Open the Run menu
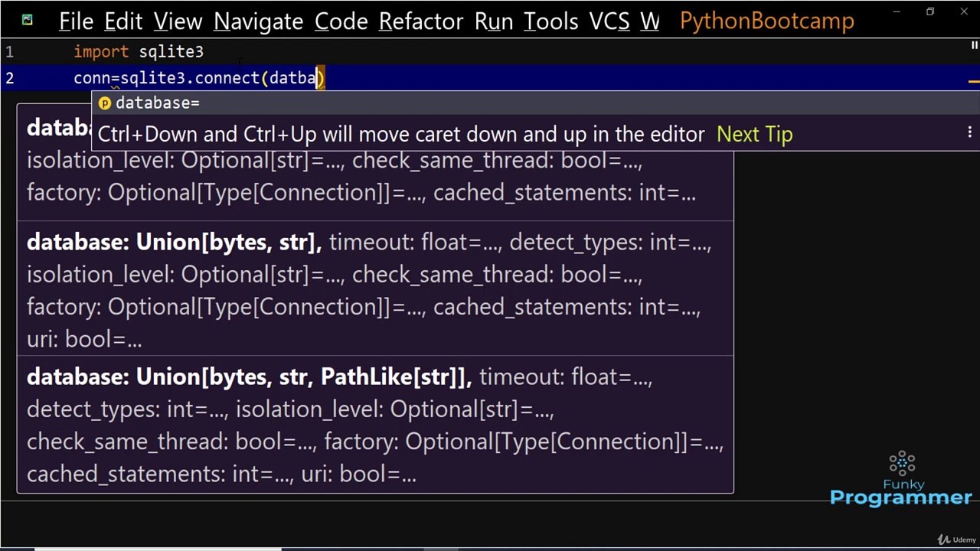This screenshot has height=551, width=980. 493,21
